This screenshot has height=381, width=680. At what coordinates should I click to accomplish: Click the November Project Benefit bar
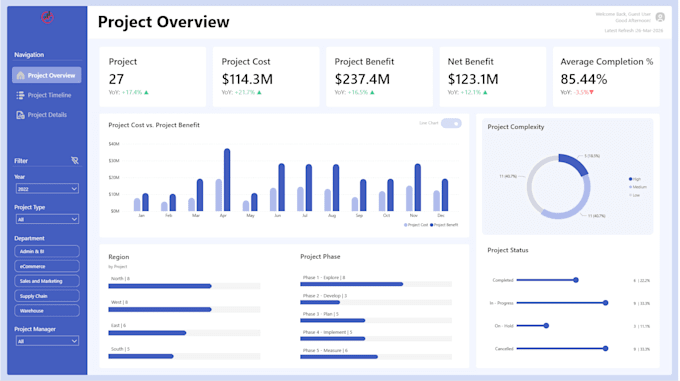coord(418,187)
